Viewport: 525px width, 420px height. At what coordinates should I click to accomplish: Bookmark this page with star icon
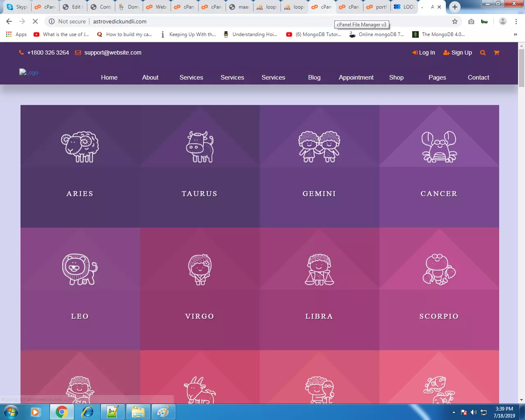(454, 21)
